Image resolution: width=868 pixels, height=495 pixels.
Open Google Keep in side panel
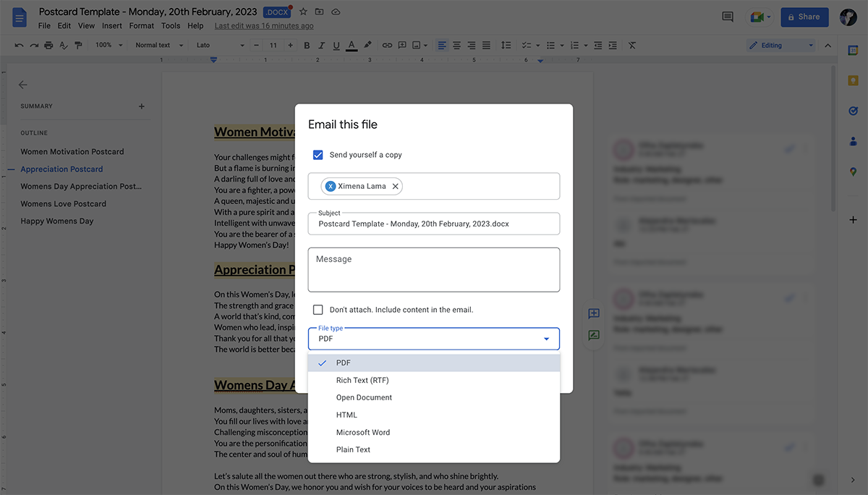854,80
